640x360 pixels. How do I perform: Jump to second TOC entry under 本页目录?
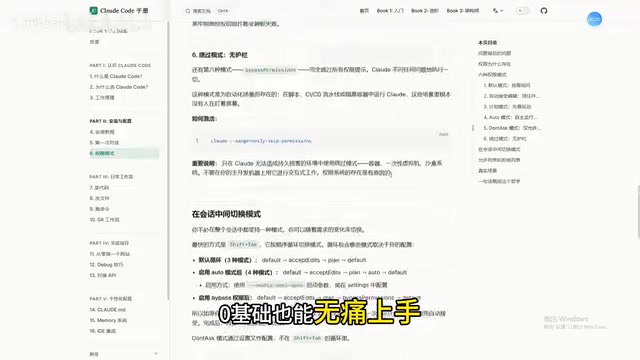[x=494, y=64]
